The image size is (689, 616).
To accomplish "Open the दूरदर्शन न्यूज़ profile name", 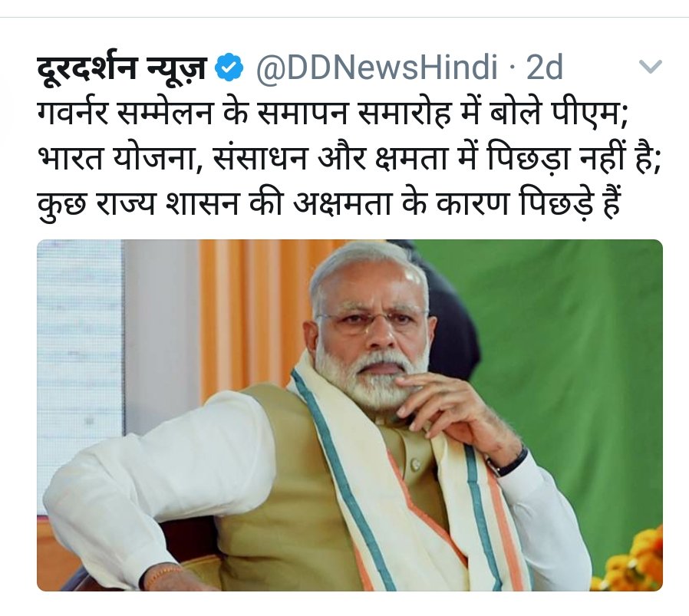I will (x=122, y=68).
